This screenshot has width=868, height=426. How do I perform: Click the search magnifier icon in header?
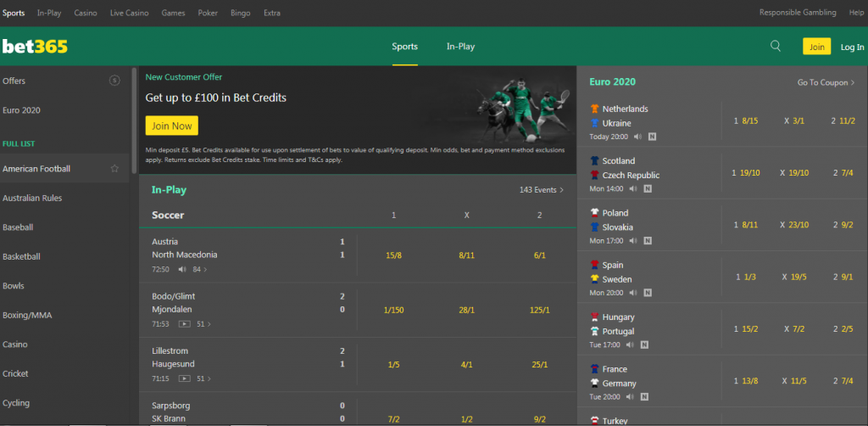click(776, 47)
